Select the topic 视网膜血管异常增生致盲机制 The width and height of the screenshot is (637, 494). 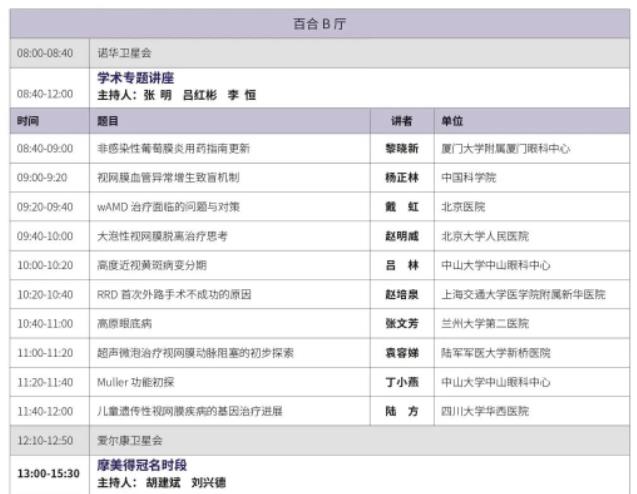click(167, 178)
